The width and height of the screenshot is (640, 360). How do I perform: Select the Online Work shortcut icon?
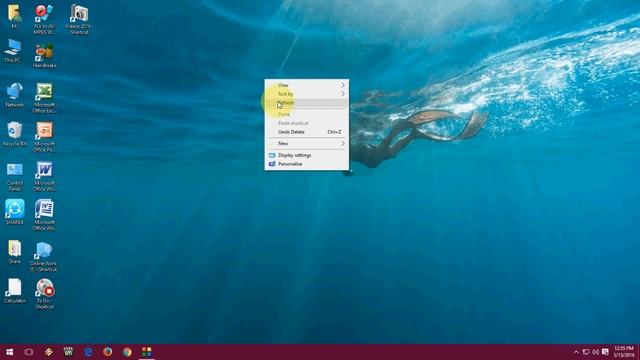click(x=43, y=257)
